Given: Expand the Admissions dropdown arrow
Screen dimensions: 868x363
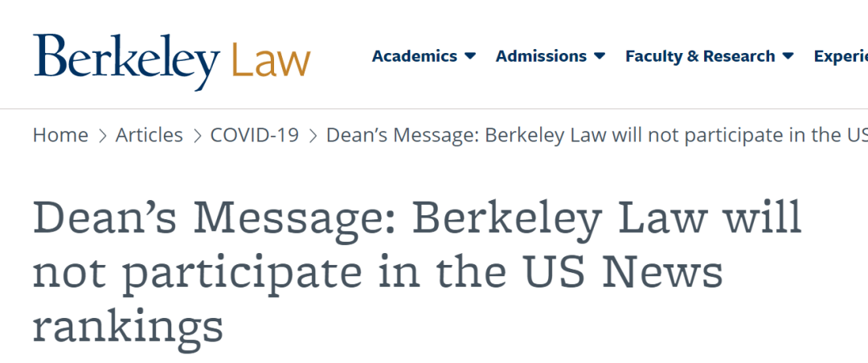Looking at the screenshot, I should (x=600, y=56).
